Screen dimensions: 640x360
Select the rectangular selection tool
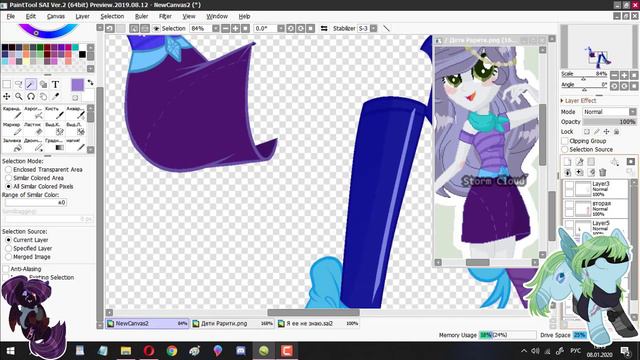[x=7, y=84]
